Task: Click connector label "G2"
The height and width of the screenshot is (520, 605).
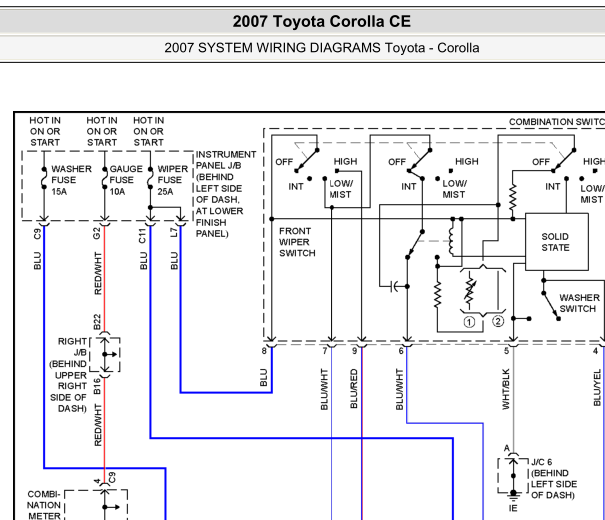Action: coord(96,233)
